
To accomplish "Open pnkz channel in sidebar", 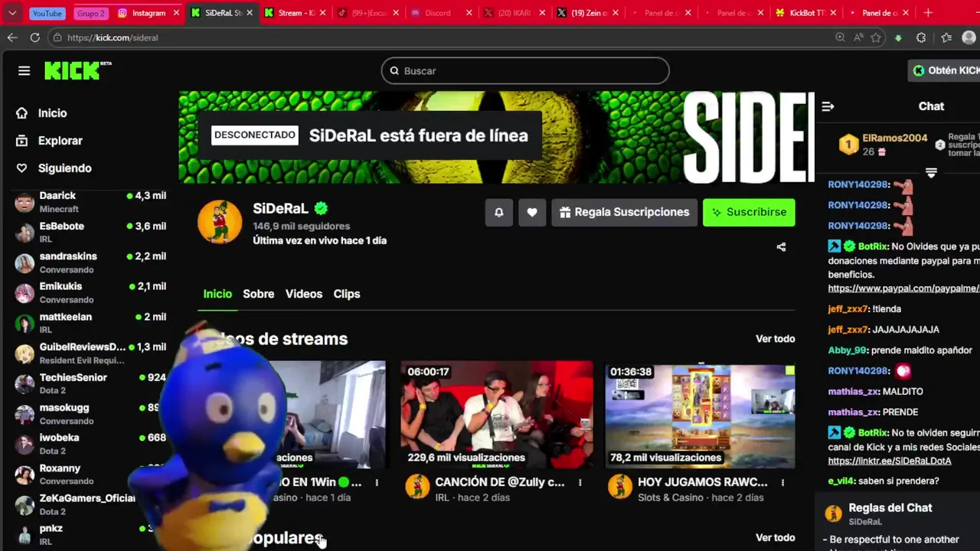I will [90, 535].
